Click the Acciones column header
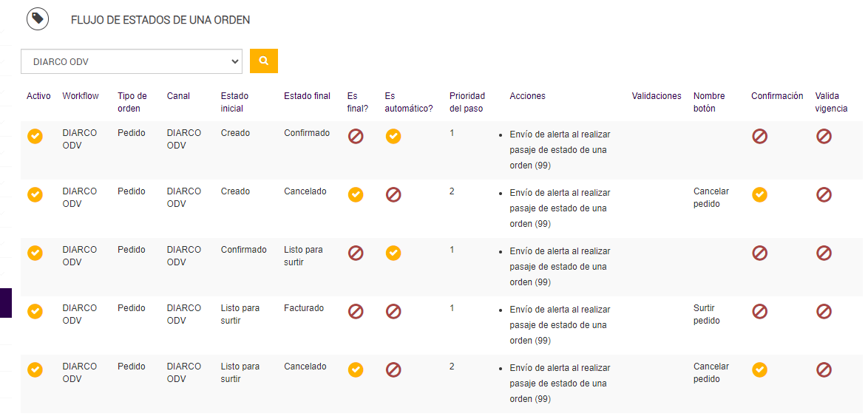The image size is (868, 419). [x=527, y=96]
